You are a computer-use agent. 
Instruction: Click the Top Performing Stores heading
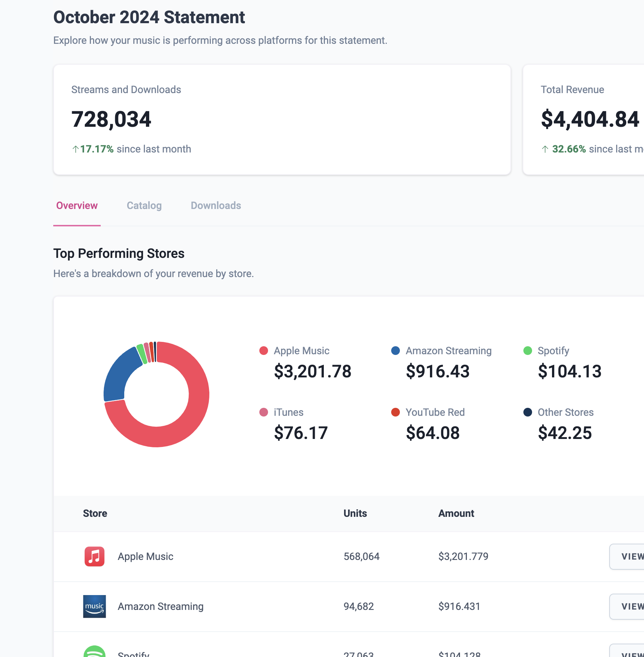[x=119, y=254]
